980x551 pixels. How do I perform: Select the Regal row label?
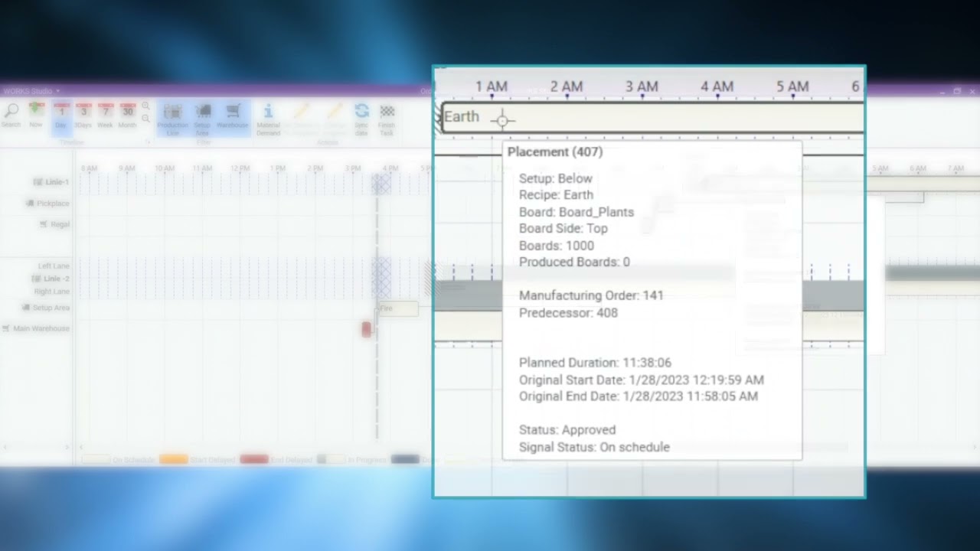tap(60, 224)
